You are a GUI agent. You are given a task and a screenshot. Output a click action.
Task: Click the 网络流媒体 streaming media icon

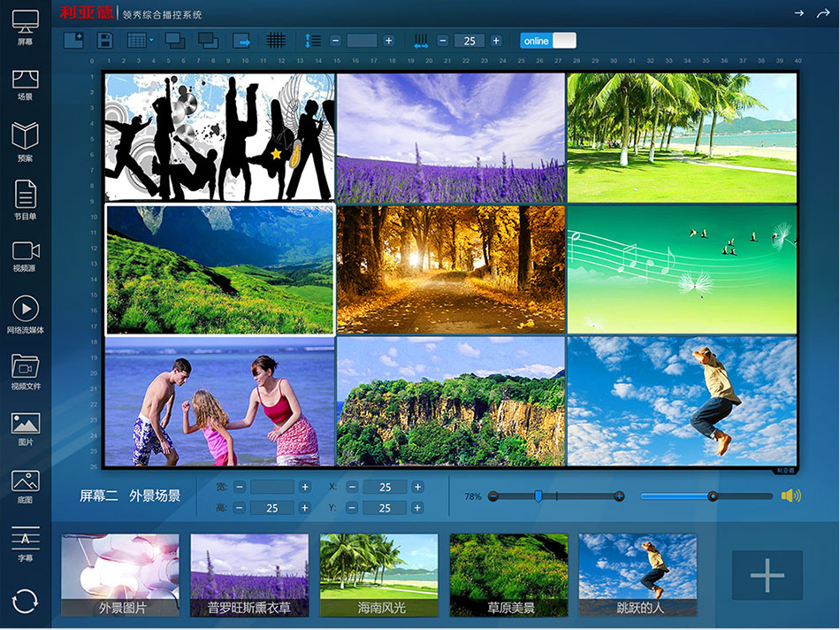coord(26,310)
